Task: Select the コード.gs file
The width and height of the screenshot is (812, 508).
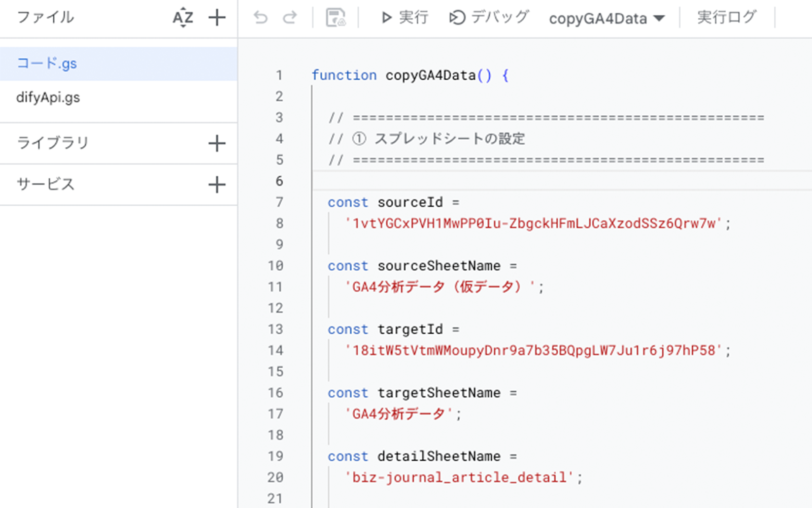Action: (118, 63)
